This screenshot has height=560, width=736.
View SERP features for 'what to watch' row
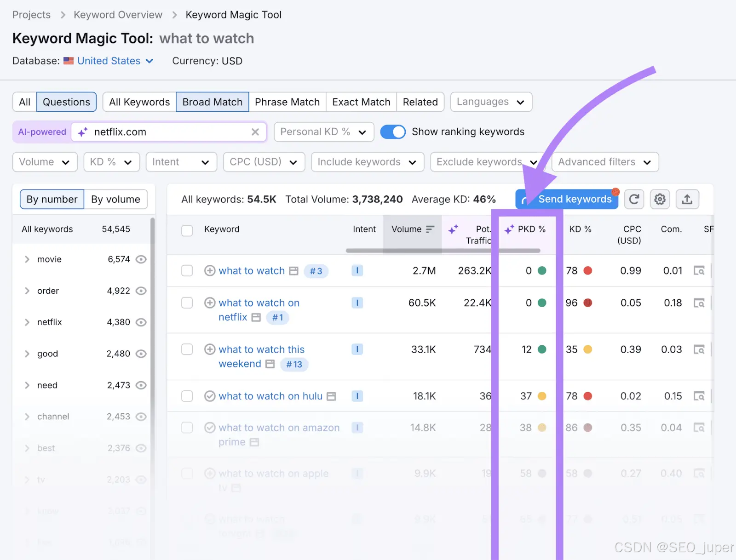tap(699, 271)
